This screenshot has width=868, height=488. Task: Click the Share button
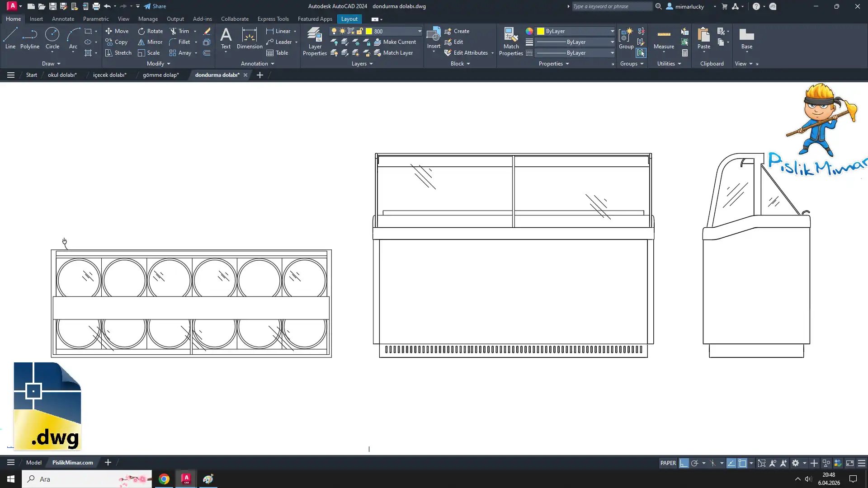(x=155, y=6)
